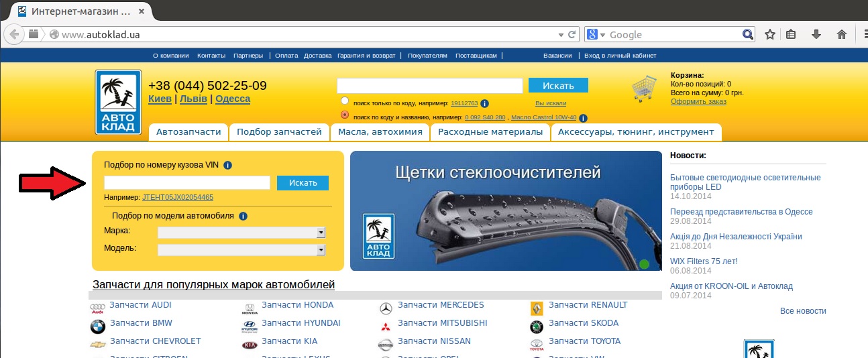The height and width of the screenshot is (358, 868).
Task: Click info icon beside VIN selection label
Action: click(x=228, y=165)
